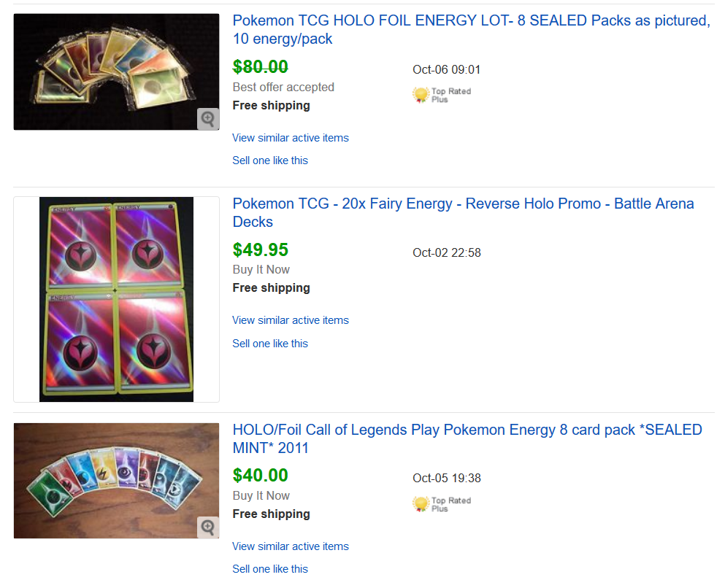The image size is (725, 588).
Task: Open thumbnail of fanned Call of Legends cards
Action: 110,480
